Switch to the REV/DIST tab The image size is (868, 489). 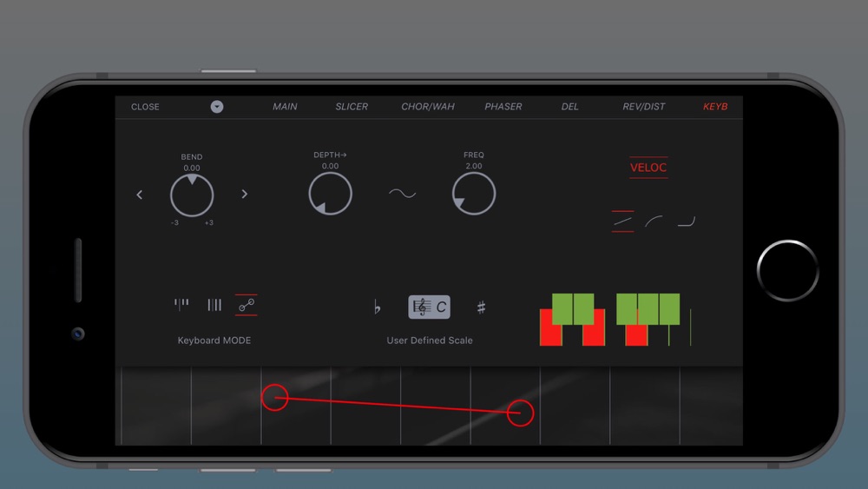[644, 106]
